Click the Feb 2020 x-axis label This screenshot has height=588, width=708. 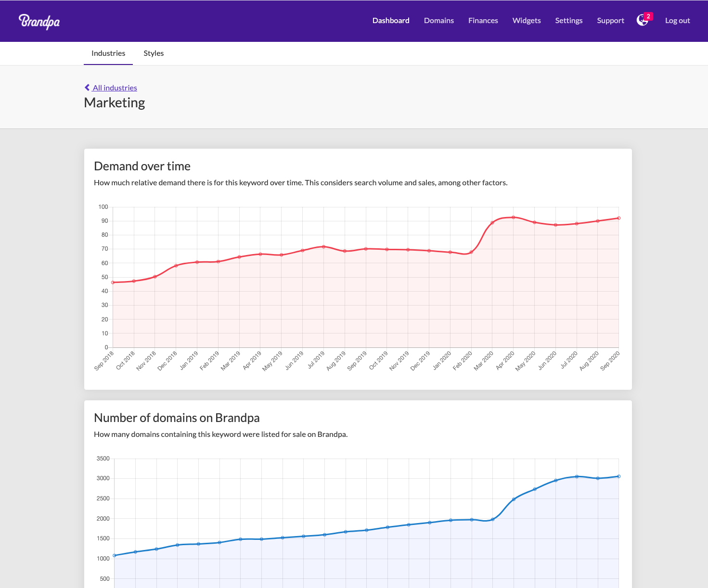pos(462,360)
